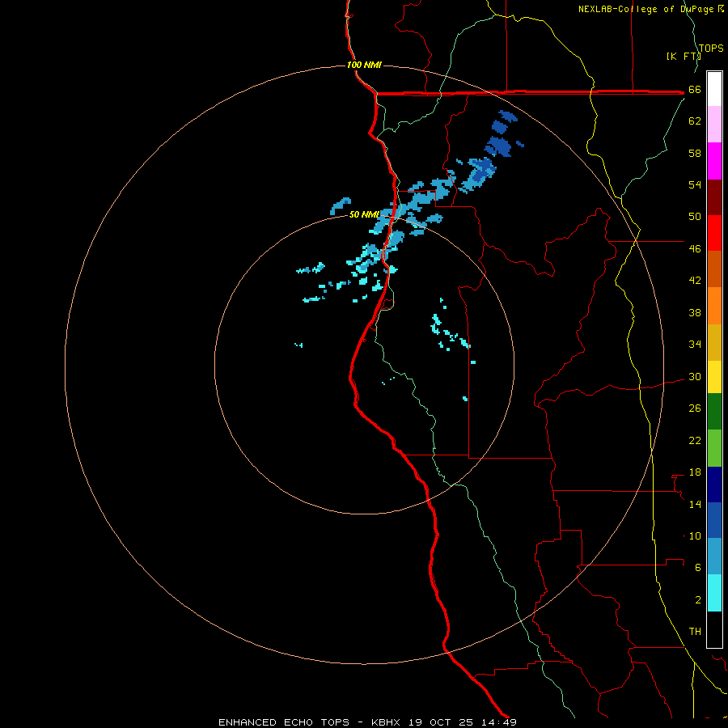Click the '50 NMI' range ring label
Viewport: 728px width, 728px height.
click(364, 214)
